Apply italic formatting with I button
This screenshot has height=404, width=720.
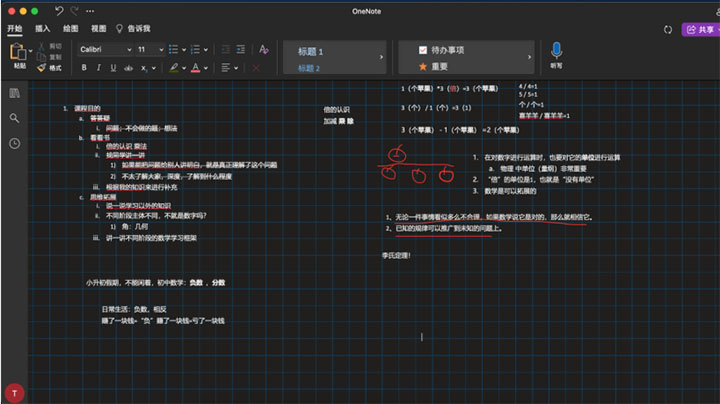[x=99, y=68]
